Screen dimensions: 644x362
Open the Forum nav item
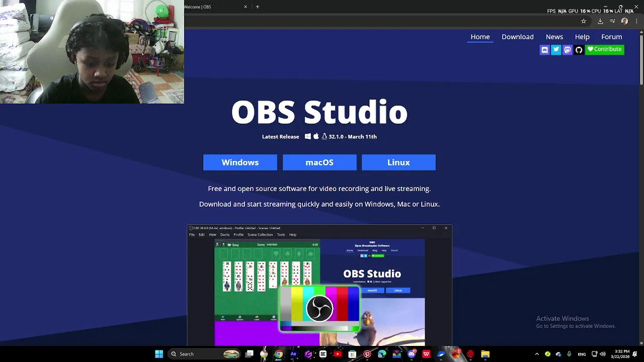[612, 37]
